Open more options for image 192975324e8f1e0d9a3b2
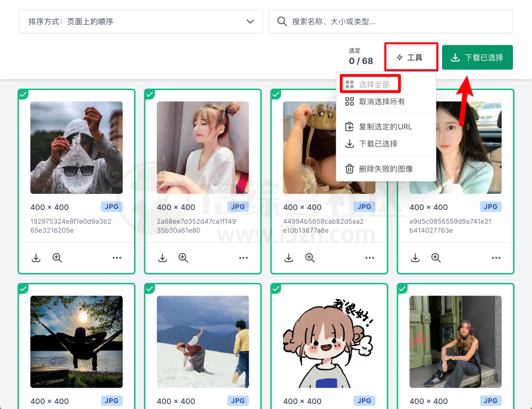 [117, 258]
